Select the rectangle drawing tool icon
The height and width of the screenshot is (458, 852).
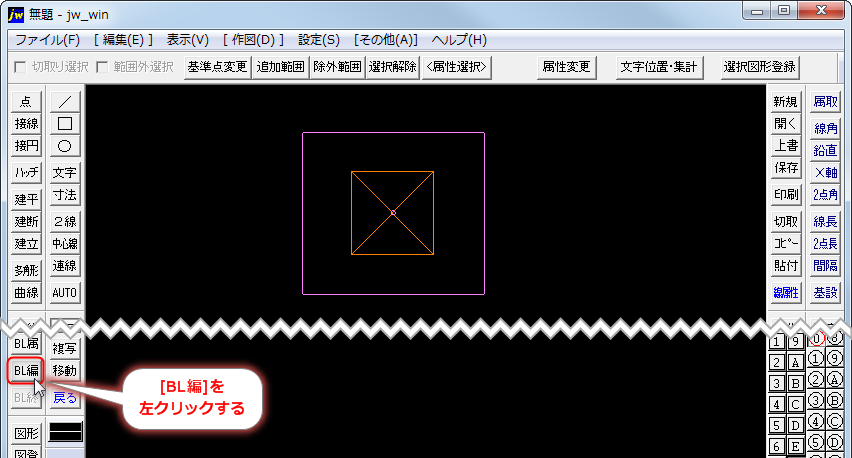coord(65,124)
